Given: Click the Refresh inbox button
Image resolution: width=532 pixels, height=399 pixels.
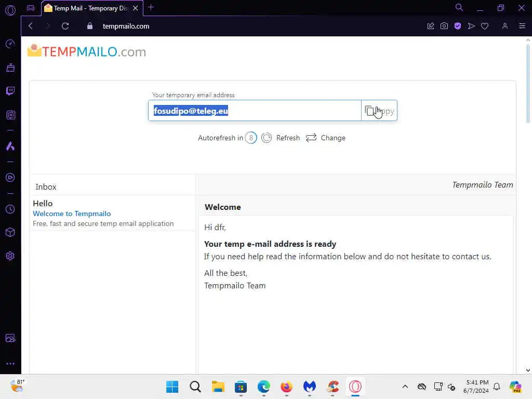Looking at the screenshot, I should [x=281, y=138].
